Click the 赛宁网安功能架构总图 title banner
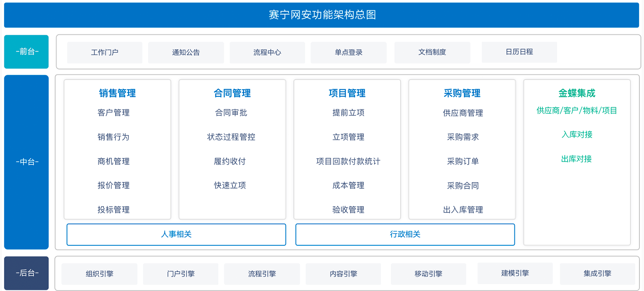 (x=322, y=15)
